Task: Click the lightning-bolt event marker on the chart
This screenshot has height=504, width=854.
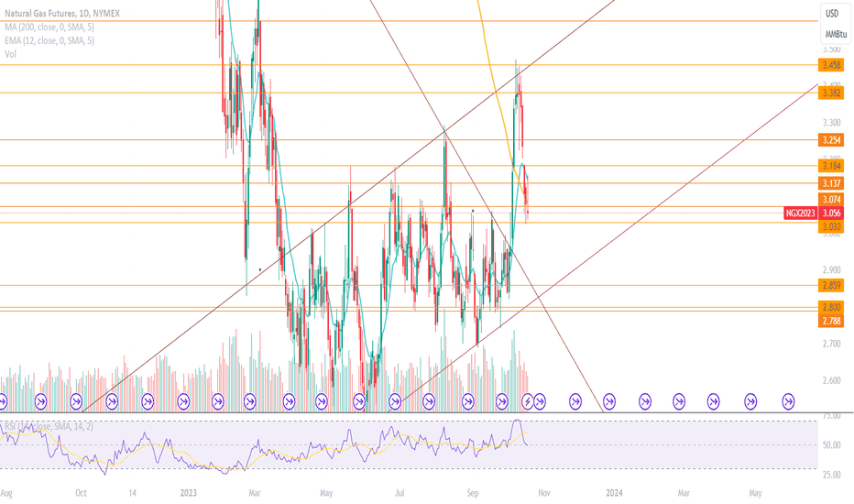Action: point(527,402)
